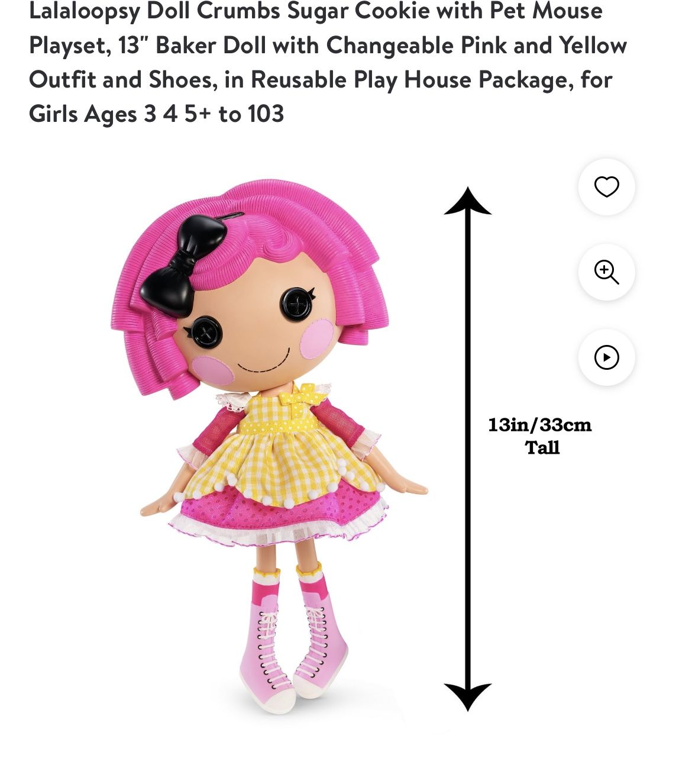Open the Lalaloopsy Crumbs Sugar Cookie title
Screen dimensions: 692x784
click(x=328, y=62)
